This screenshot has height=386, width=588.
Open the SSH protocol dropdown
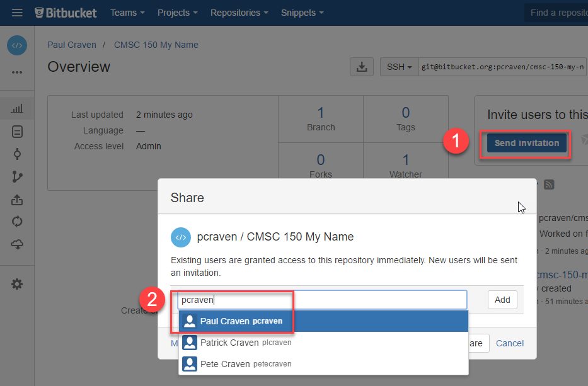(x=400, y=67)
